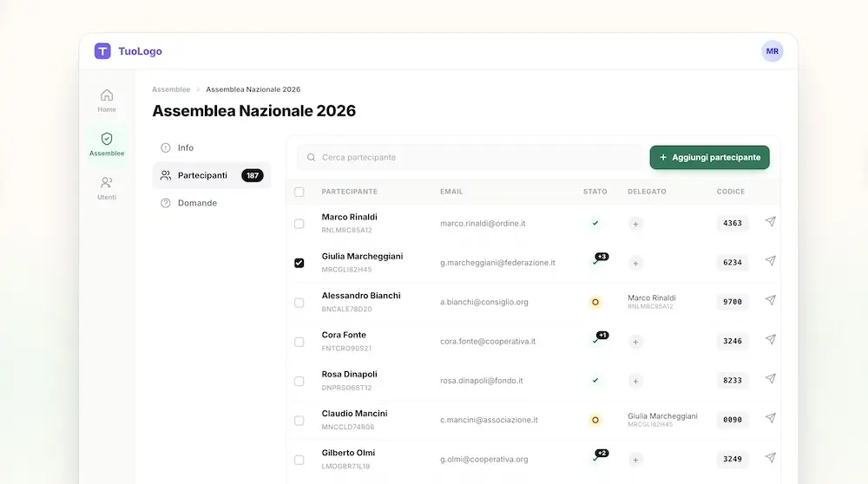Click the pending status icon for Alessandro Bianchi
This screenshot has width=868, height=484.
[x=595, y=303]
